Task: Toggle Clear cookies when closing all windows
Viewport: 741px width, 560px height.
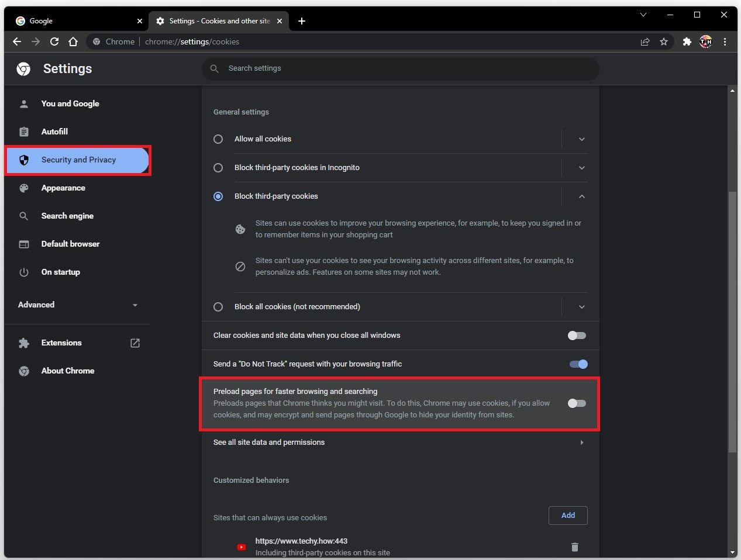Action: [577, 336]
